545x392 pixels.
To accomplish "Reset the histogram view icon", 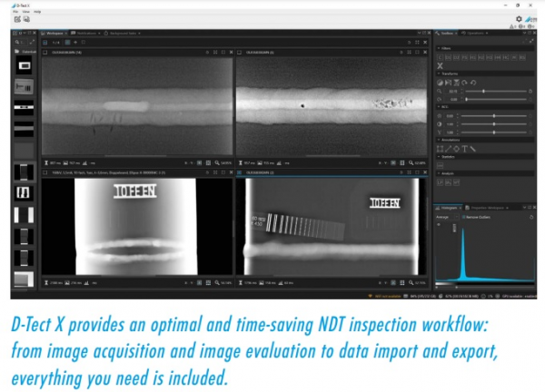I will (531, 218).
